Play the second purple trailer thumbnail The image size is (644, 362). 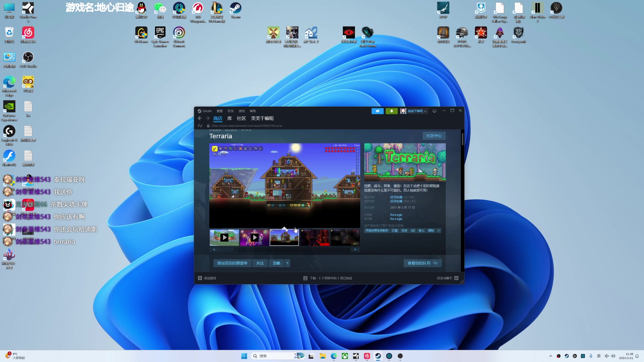[x=255, y=238]
